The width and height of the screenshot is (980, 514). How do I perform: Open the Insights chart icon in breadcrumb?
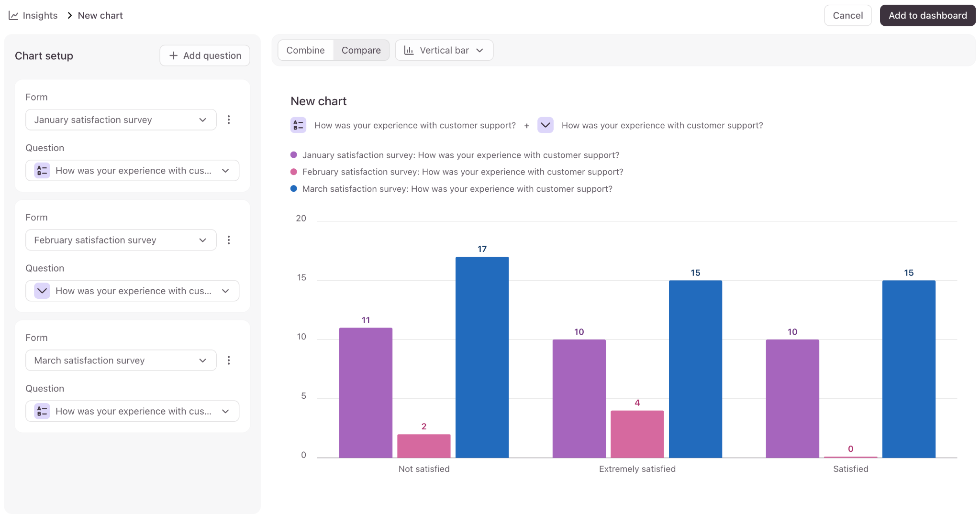(x=13, y=16)
